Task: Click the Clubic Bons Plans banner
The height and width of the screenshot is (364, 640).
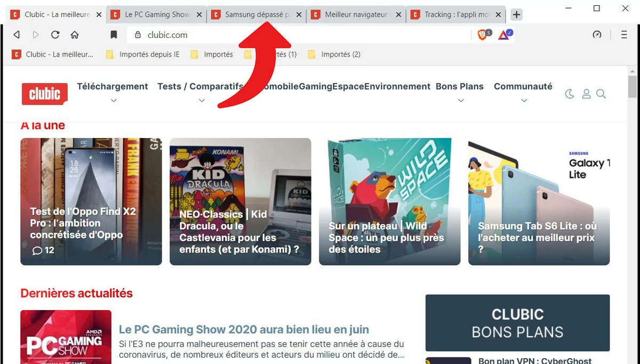Action: [x=517, y=322]
